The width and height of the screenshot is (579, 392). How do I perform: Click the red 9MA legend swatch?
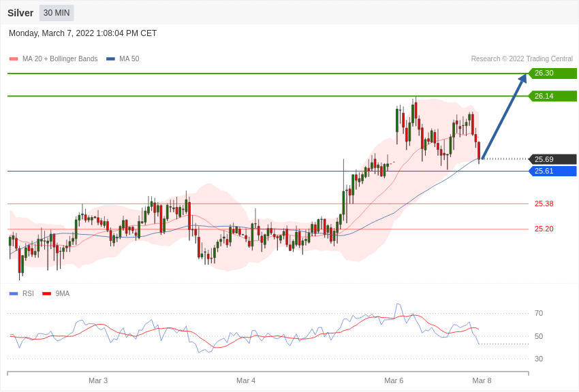[x=47, y=294]
